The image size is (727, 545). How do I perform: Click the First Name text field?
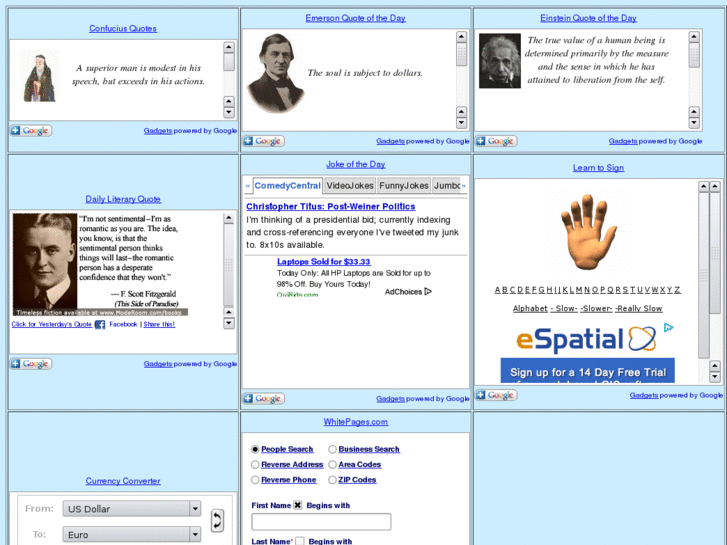pyautogui.click(x=321, y=522)
